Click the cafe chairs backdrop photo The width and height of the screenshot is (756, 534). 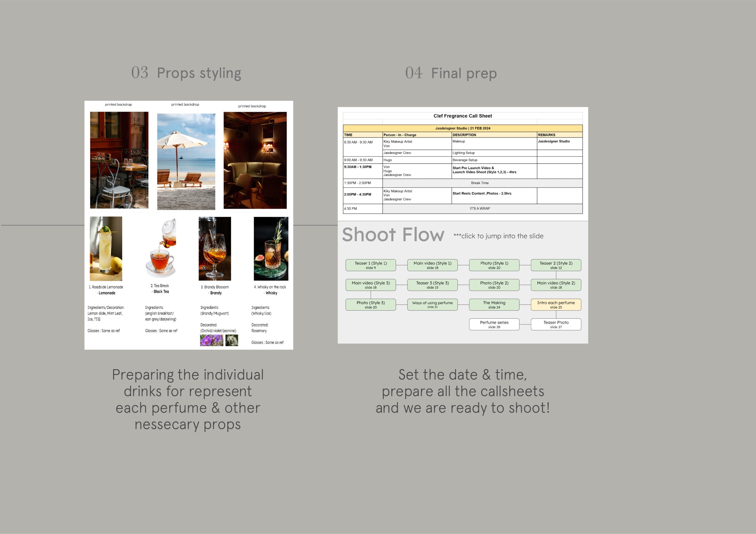pos(119,160)
